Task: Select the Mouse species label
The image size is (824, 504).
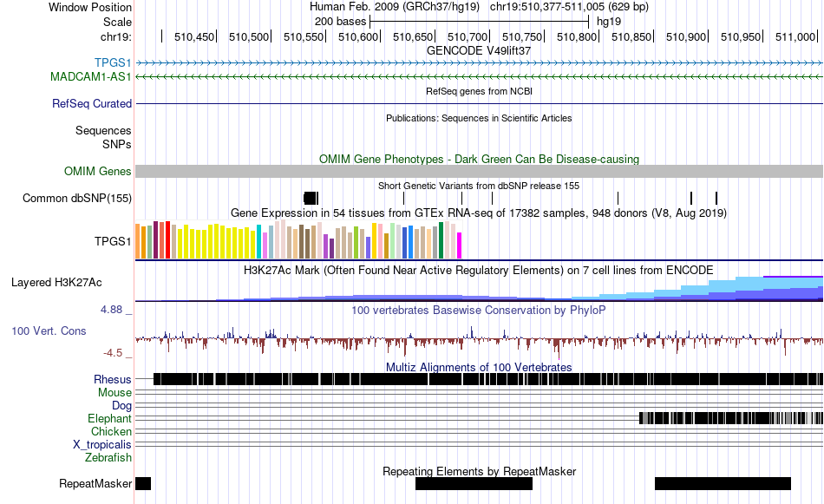Action: 114,393
